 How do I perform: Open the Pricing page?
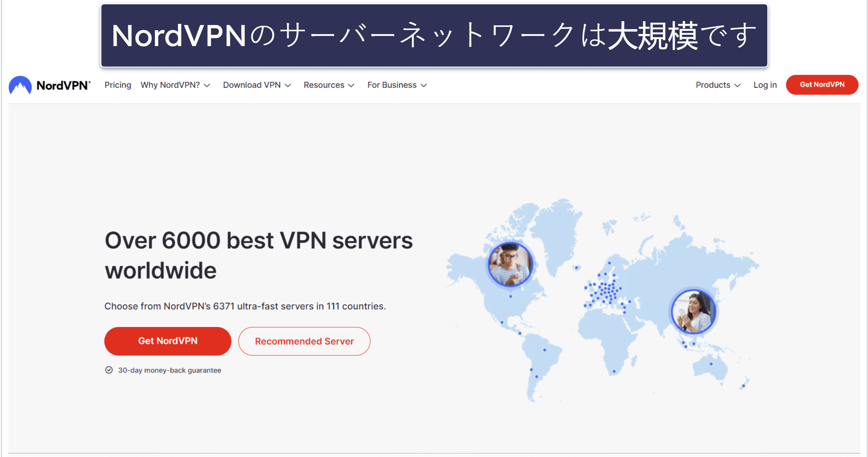(x=118, y=85)
